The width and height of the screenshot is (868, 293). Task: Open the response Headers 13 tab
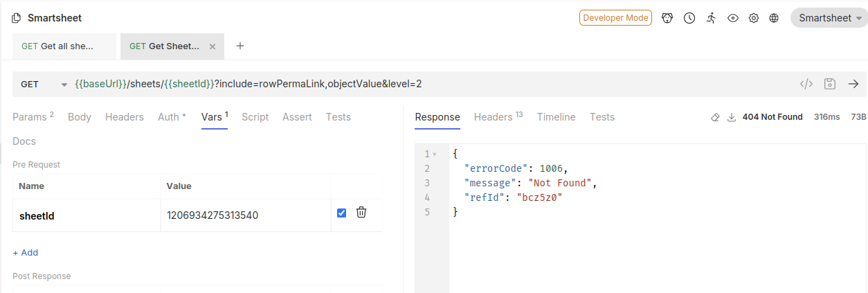coord(498,117)
